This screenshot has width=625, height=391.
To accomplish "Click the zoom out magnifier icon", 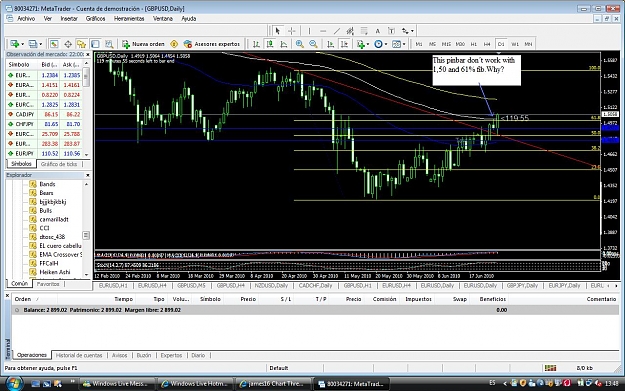I will point(314,44).
